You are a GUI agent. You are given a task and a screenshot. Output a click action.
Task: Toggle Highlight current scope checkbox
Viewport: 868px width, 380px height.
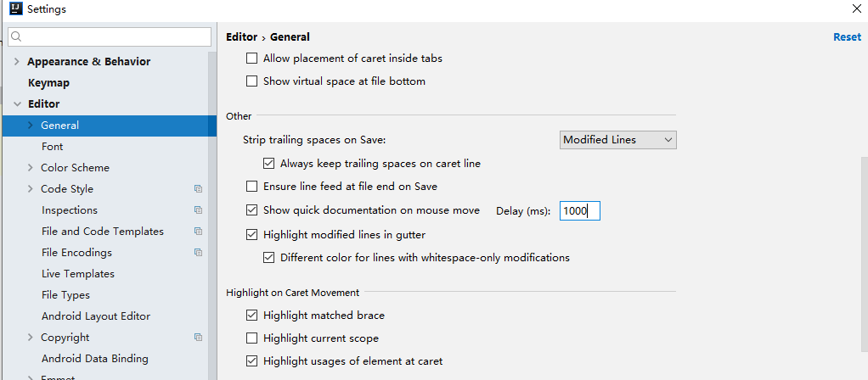click(251, 338)
